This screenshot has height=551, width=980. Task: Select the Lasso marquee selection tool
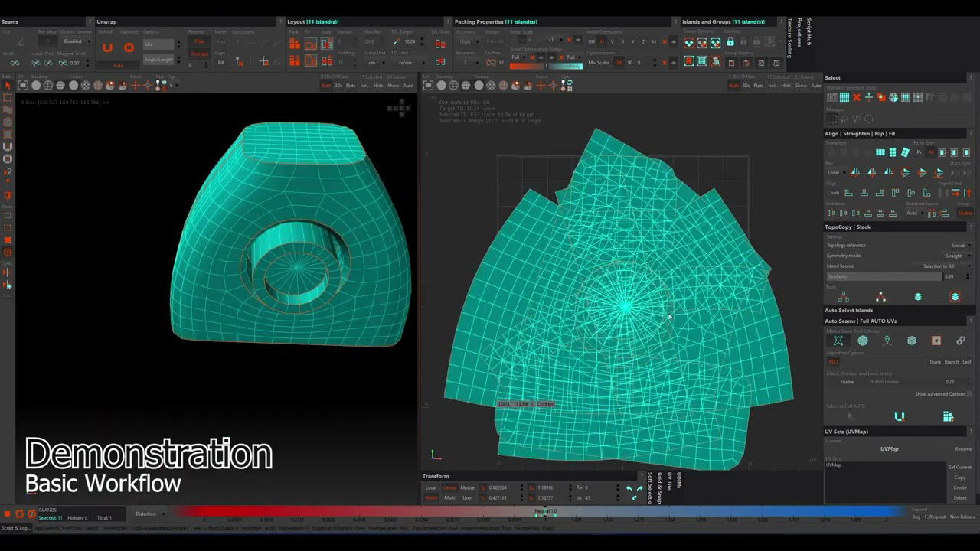tap(845, 119)
